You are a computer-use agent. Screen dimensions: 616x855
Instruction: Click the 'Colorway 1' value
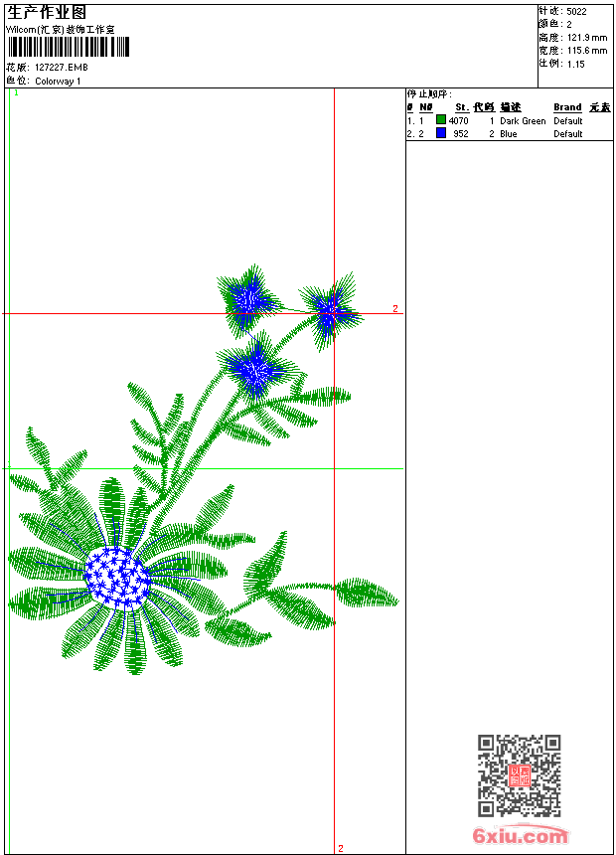(x=58, y=82)
